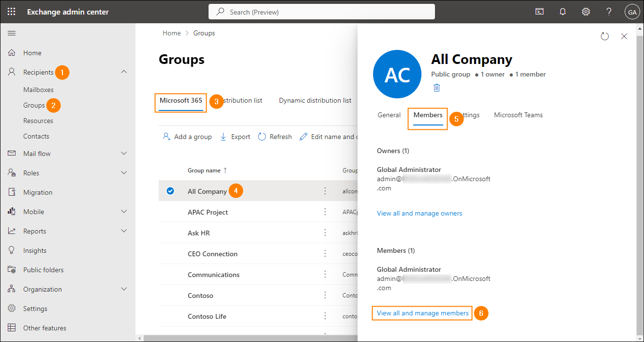Image resolution: width=644 pixels, height=342 pixels.
Task: Open the Members tab in details panel
Action: coord(428,115)
